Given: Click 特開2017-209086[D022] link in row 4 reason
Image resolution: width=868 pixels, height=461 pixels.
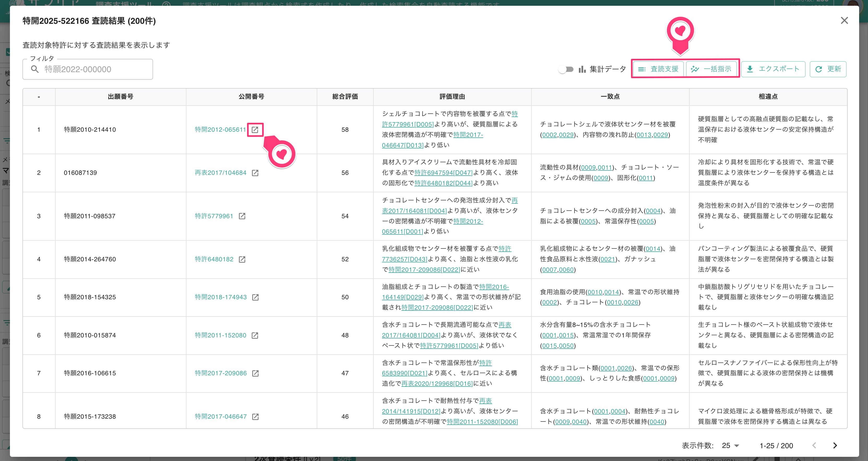Looking at the screenshot, I should (424, 269).
